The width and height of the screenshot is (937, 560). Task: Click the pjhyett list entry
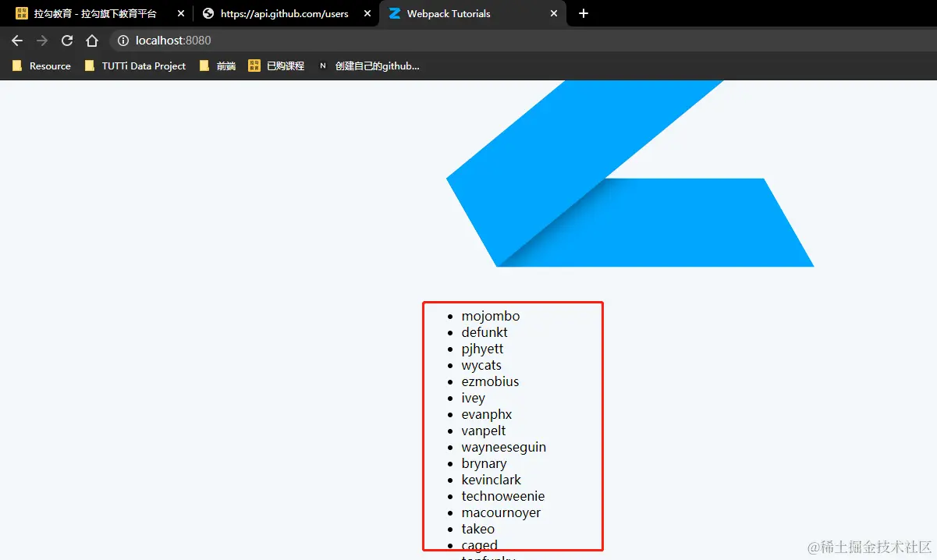pyautogui.click(x=482, y=349)
